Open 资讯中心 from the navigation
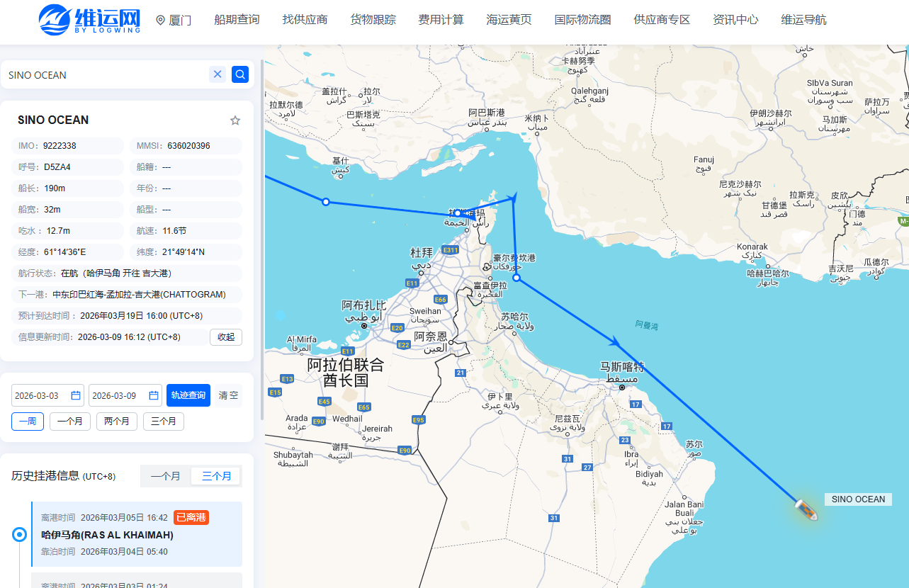This screenshot has width=909, height=588. [735, 20]
